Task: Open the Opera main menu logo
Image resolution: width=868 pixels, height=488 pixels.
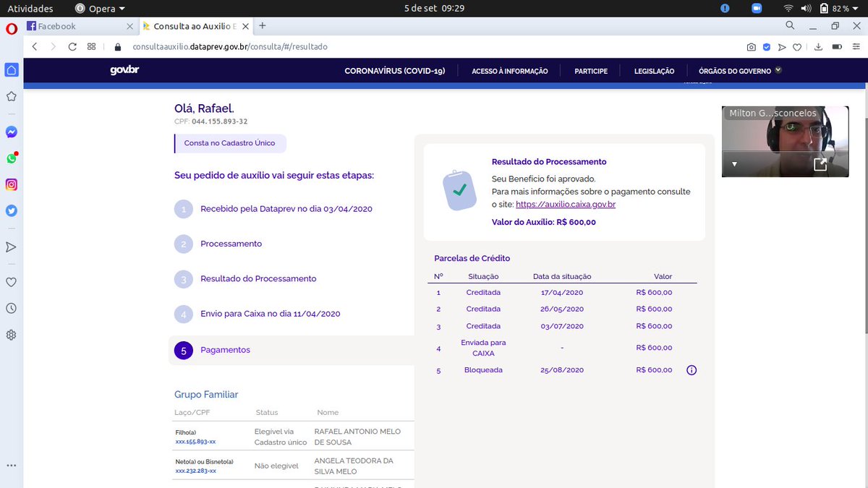Action: tap(12, 29)
